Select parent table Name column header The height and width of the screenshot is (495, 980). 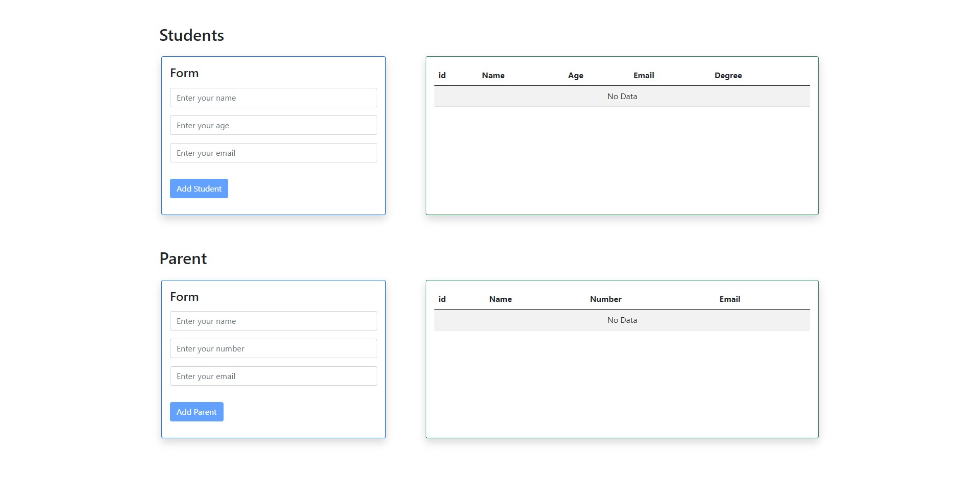(500, 299)
